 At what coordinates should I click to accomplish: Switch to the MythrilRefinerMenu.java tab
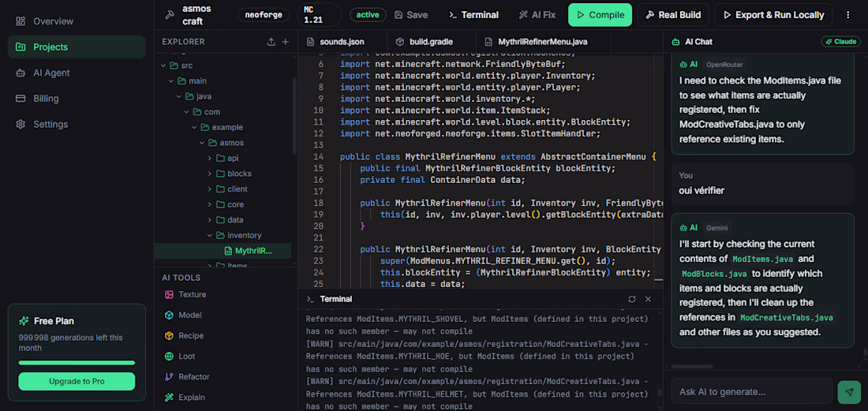point(543,42)
